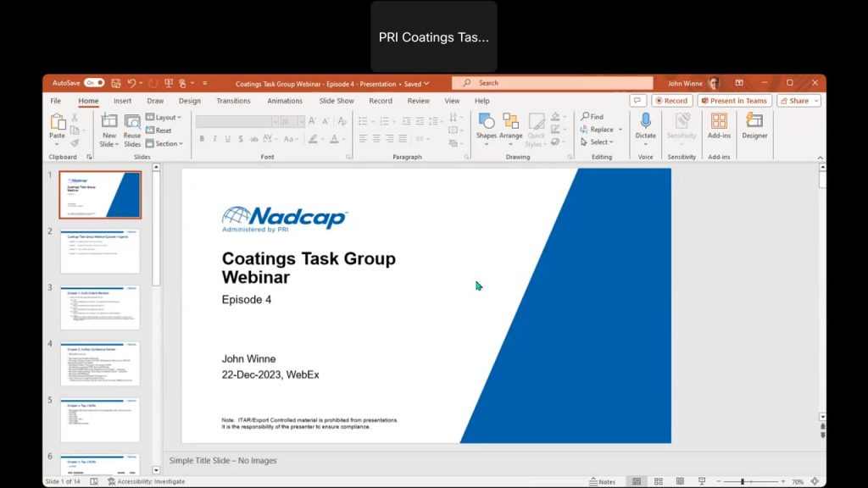Click the Present in Teams button
This screenshot has width=868, height=488.
[734, 101]
